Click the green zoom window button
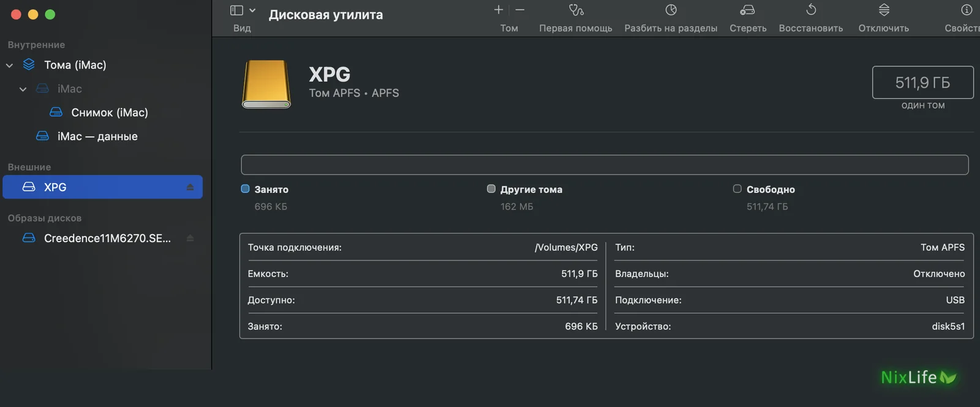This screenshot has width=980, height=407. 50,14
